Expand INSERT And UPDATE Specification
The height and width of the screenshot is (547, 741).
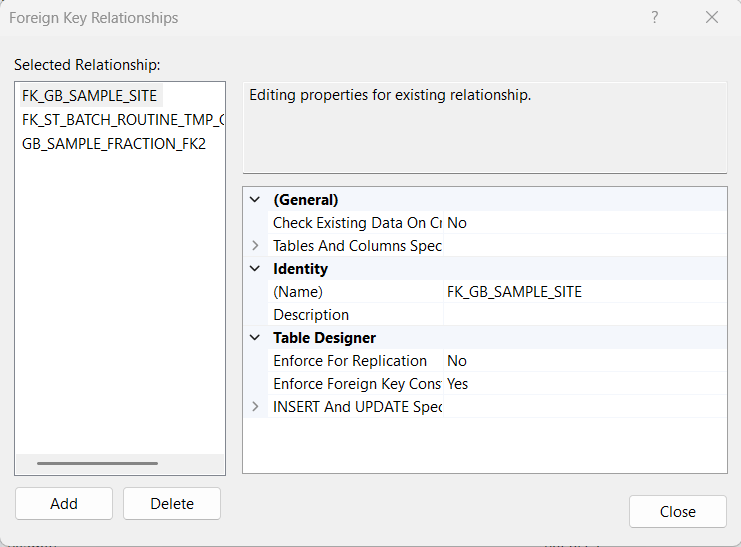[255, 407]
